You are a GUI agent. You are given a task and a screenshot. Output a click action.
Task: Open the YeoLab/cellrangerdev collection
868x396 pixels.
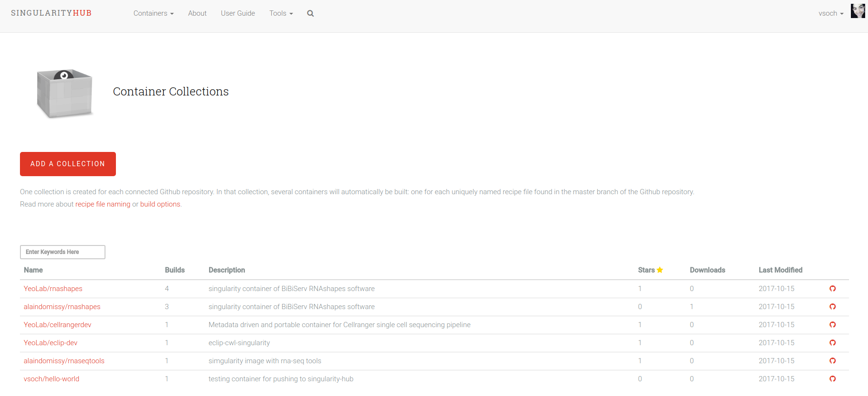57,325
